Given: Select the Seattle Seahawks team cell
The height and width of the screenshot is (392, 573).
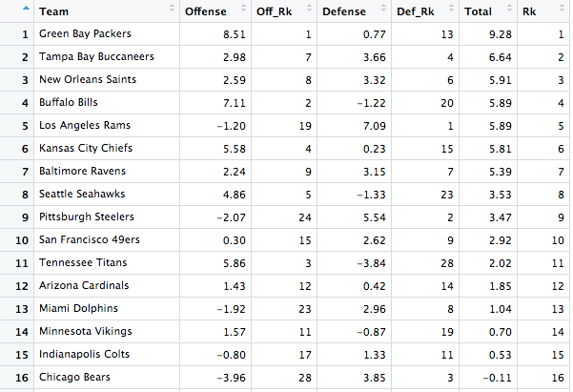Looking at the screenshot, I should [x=80, y=195].
